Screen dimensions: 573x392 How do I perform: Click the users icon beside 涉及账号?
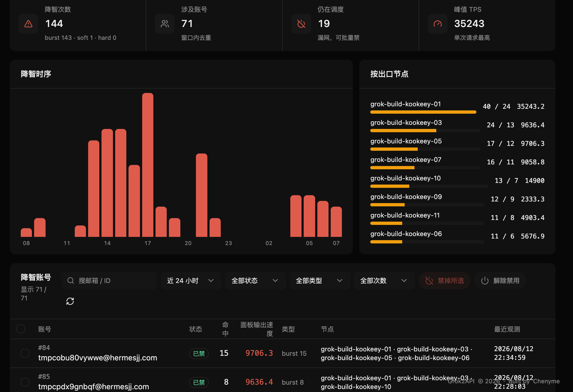(x=165, y=24)
